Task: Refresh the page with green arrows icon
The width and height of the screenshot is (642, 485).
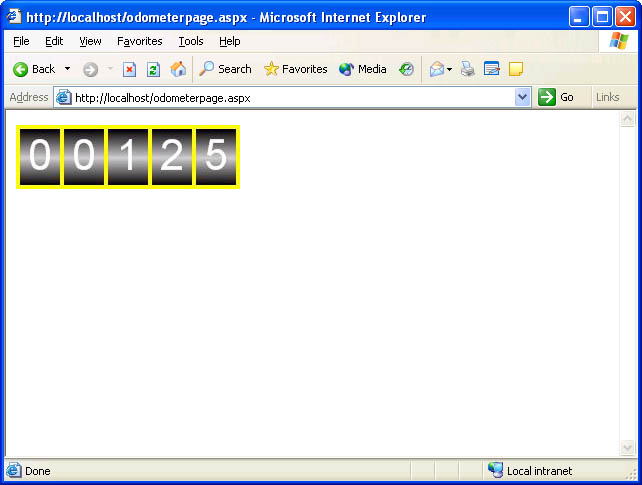Action: point(153,69)
